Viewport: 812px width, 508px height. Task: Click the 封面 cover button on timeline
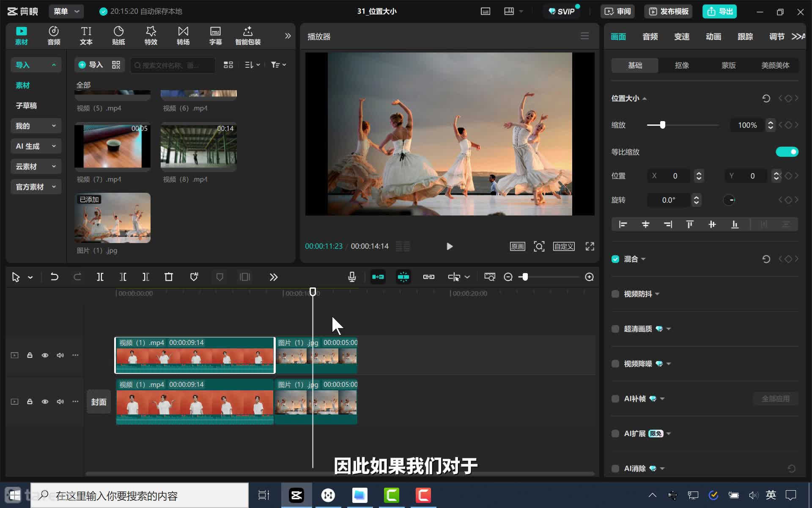(x=99, y=402)
